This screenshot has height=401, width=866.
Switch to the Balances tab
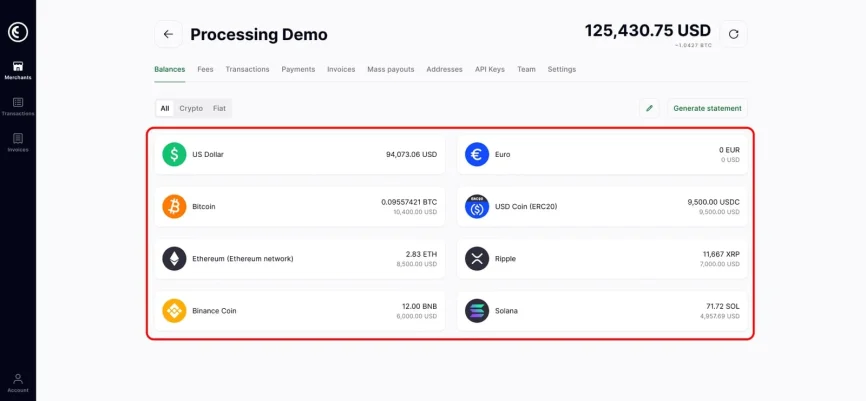click(x=170, y=70)
